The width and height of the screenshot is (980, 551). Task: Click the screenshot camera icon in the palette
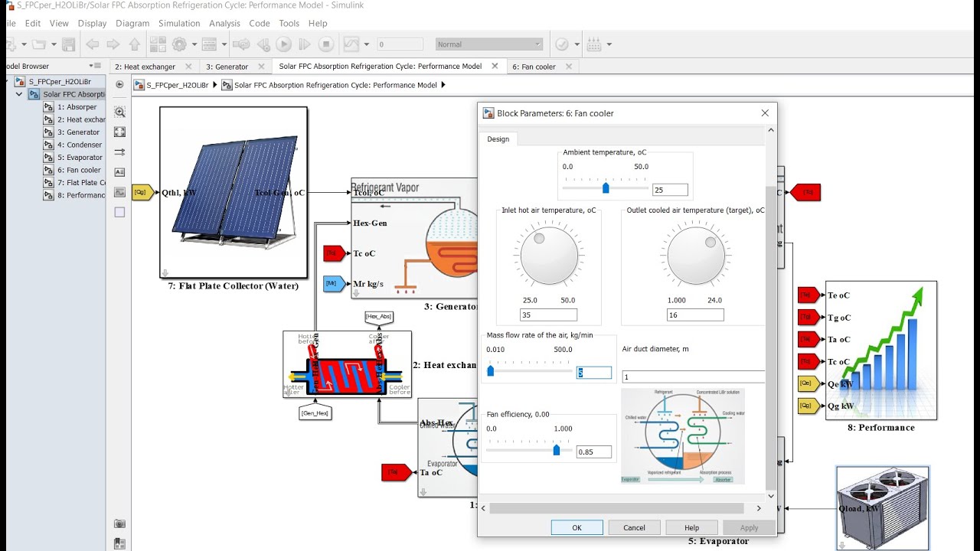(119, 523)
